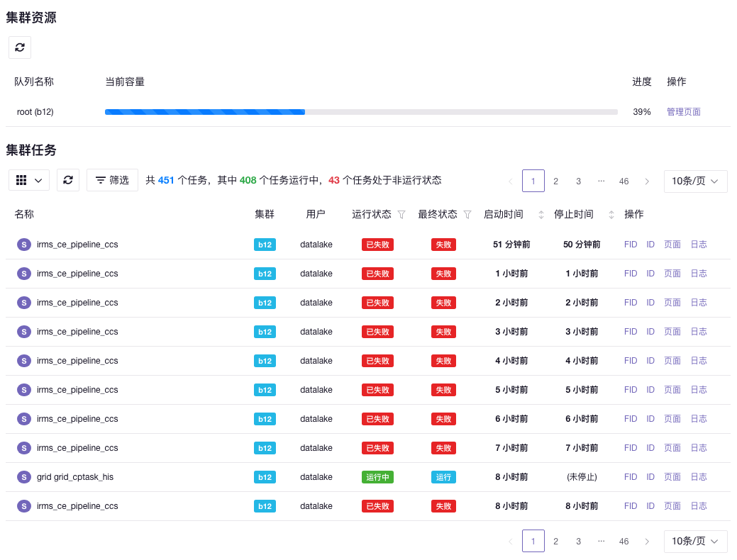Expand bottom 10条/页 page size dropdown
Viewport: 737px width, 560px height.
[695, 542]
